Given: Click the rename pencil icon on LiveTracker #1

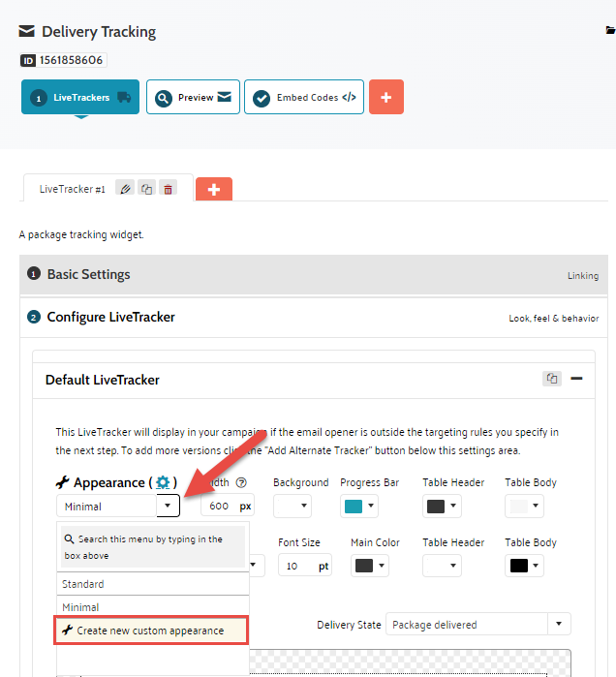Looking at the screenshot, I should point(125,189).
